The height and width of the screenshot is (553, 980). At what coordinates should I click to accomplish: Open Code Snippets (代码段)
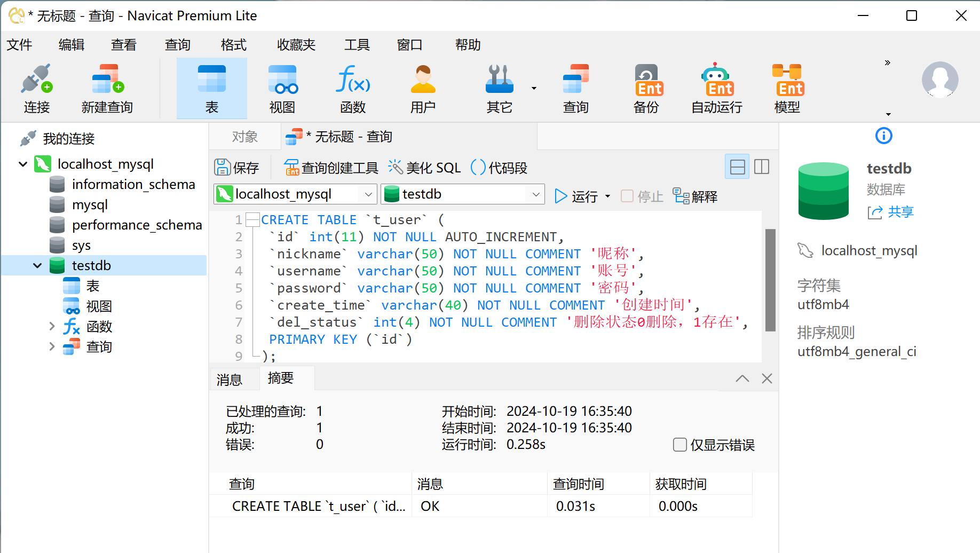pos(499,168)
